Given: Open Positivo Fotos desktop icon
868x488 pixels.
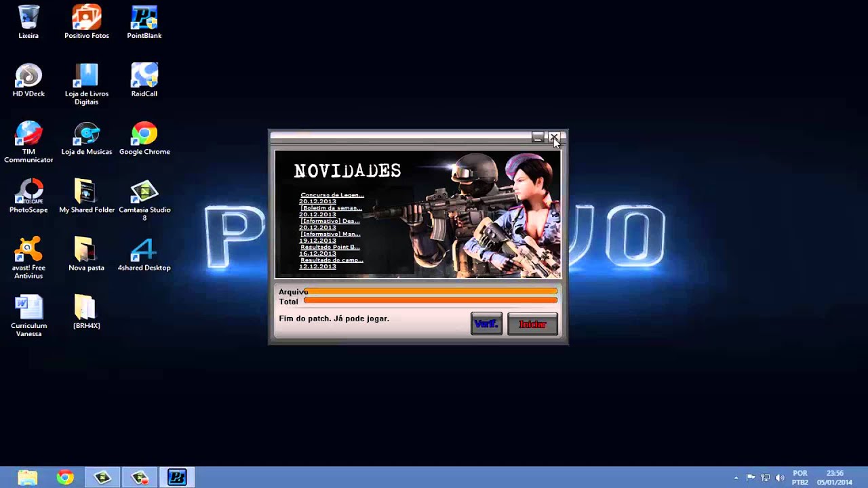Looking at the screenshot, I should click(x=87, y=22).
